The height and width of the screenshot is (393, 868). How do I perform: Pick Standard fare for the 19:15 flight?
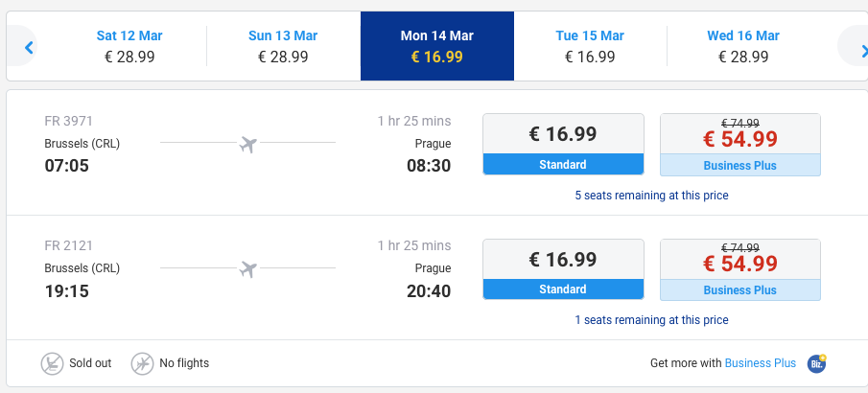coord(564,269)
